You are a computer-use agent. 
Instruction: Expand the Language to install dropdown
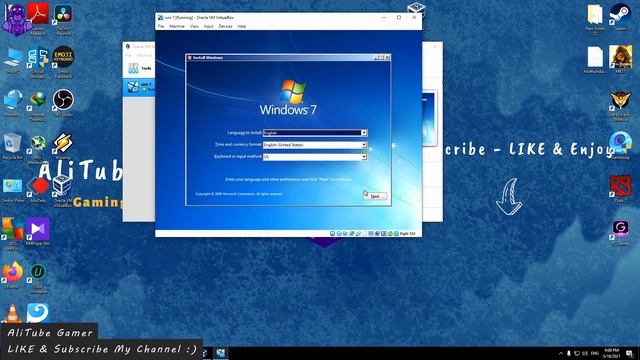point(363,133)
